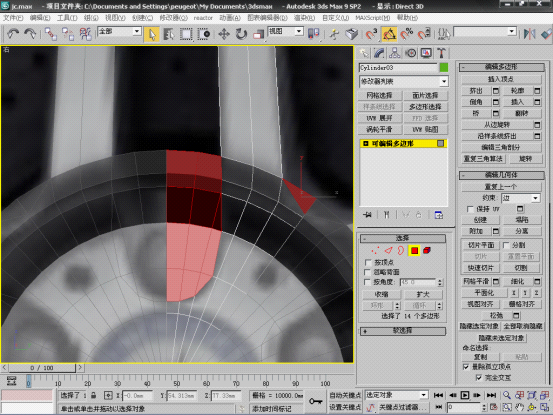Toggle the Preserve UV checkbox
Screen dimensions: 553x415
470,209
